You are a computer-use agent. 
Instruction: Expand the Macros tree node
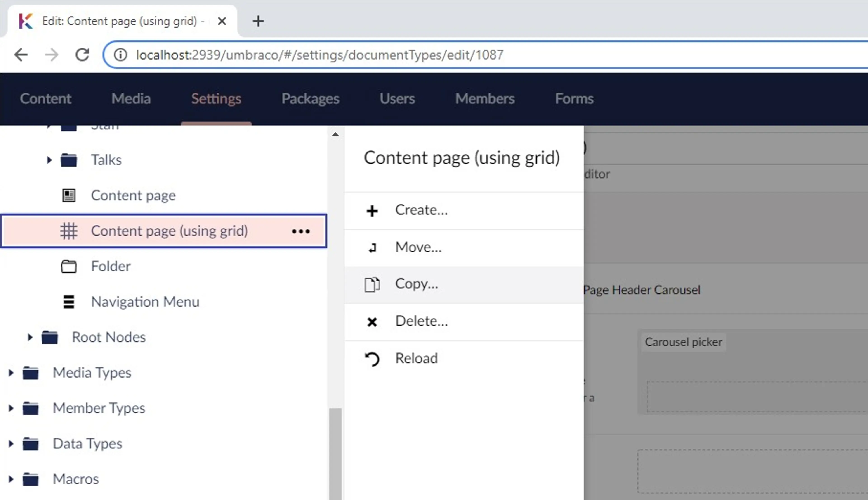pyautogui.click(x=11, y=479)
